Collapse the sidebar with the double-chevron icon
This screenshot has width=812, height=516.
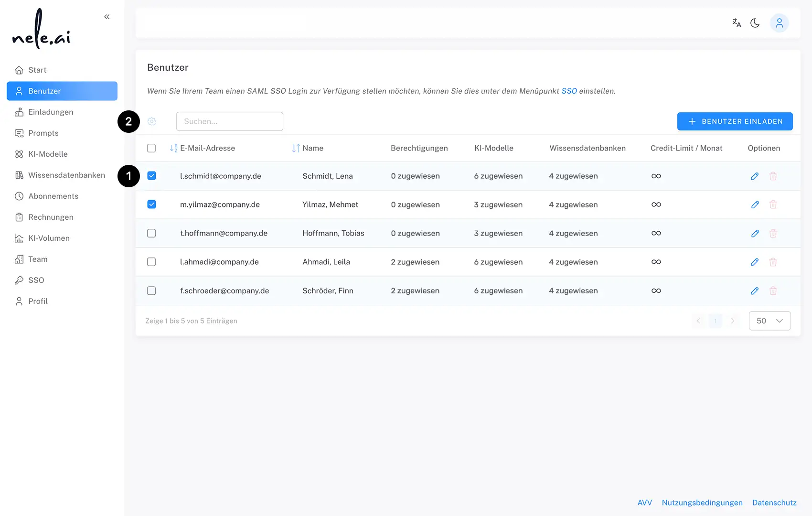point(107,17)
